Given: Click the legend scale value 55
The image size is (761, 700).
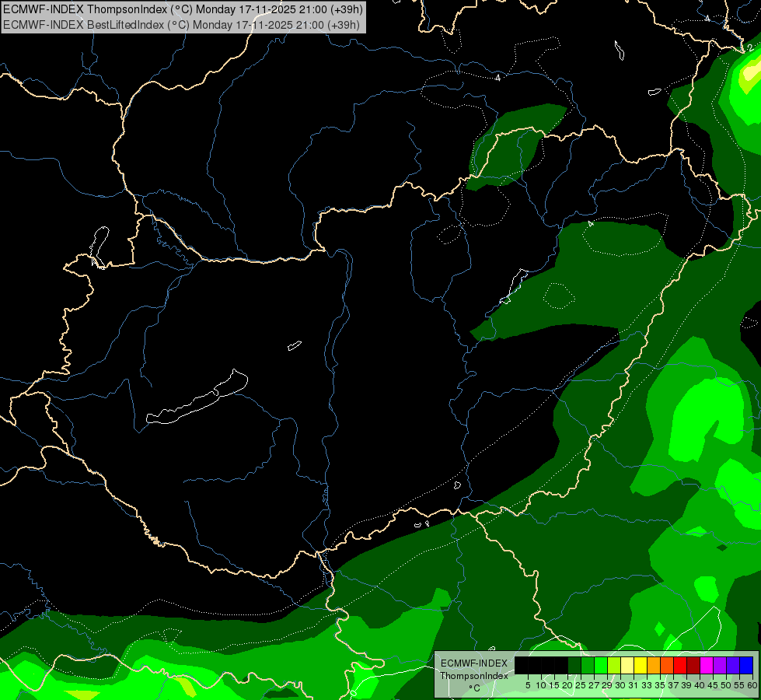Looking at the screenshot, I should (x=739, y=685).
